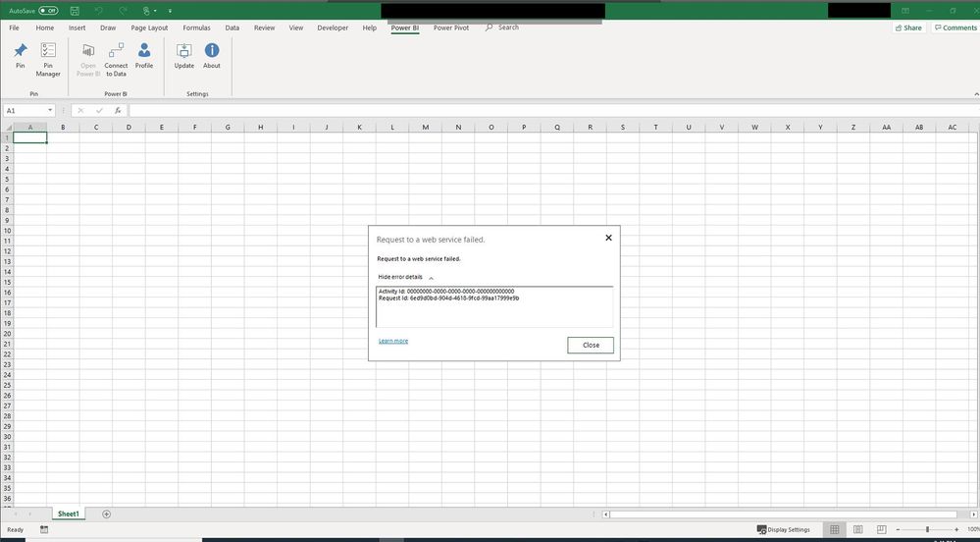Viewport: 980px width, 542px height.
Task: Switch to the Formulas tab
Action: (196, 27)
